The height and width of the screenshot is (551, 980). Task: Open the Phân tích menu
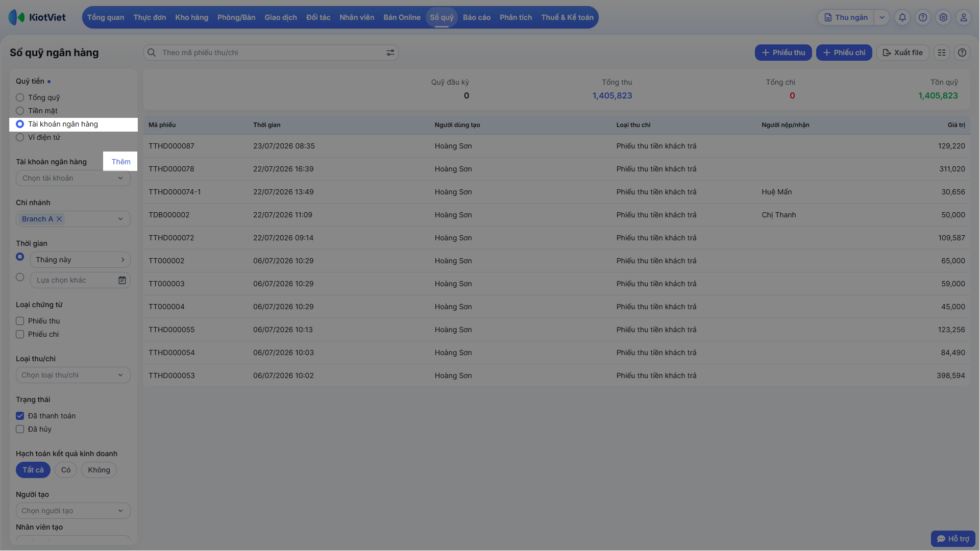click(x=516, y=17)
